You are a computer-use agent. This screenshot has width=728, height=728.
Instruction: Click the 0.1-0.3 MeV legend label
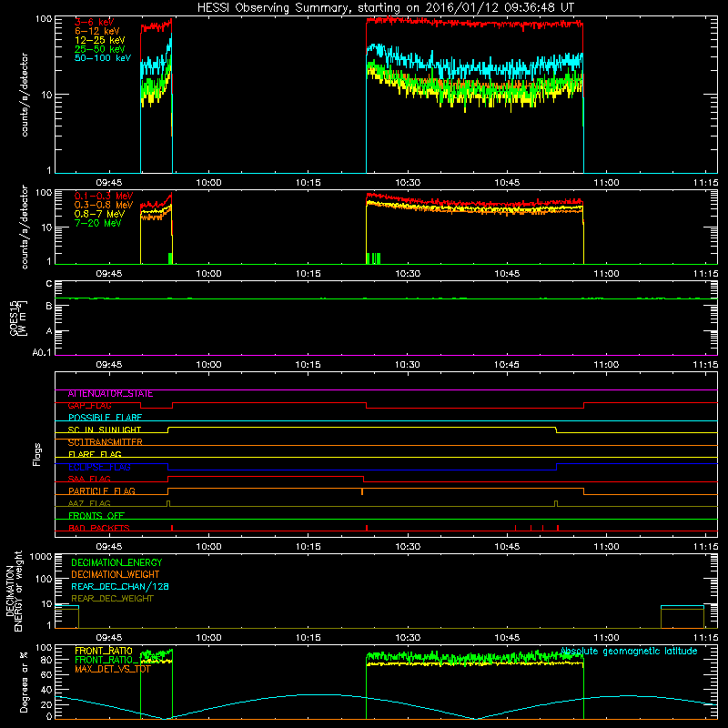click(x=104, y=196)
